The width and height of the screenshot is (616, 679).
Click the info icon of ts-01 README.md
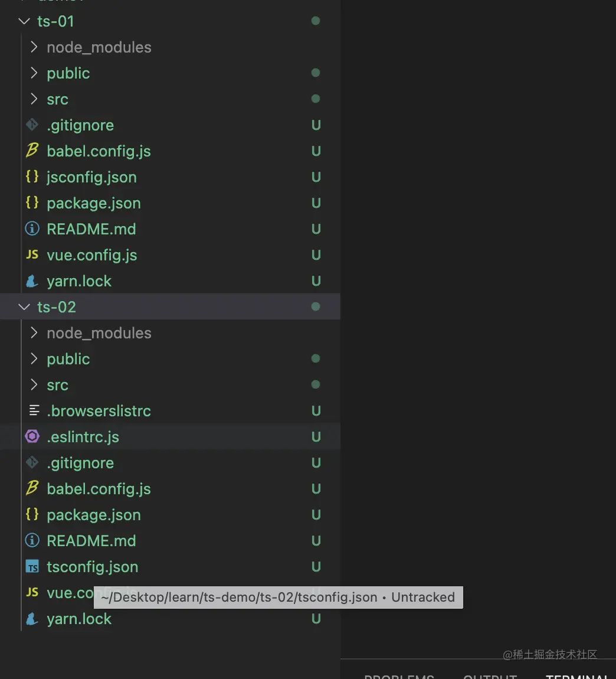tap(32, 228)
